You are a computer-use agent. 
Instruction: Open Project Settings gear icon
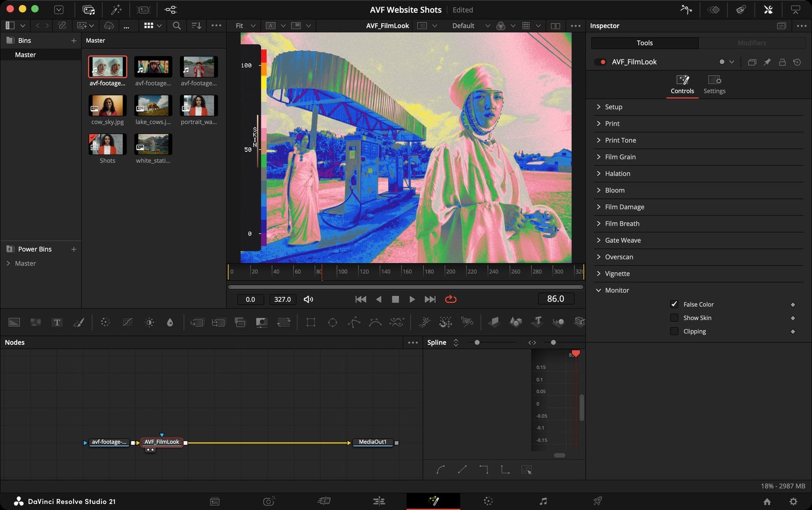[x=793, y=501]
